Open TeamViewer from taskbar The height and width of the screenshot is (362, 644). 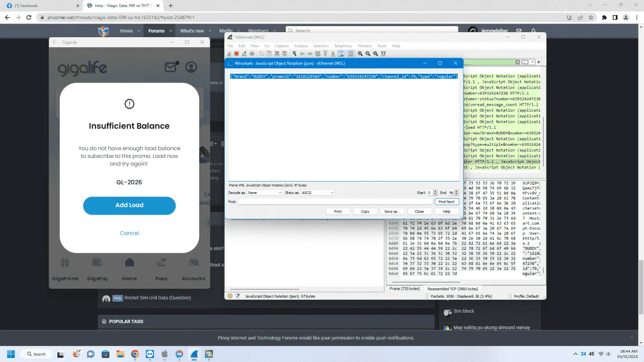click(x=149, y=354)
